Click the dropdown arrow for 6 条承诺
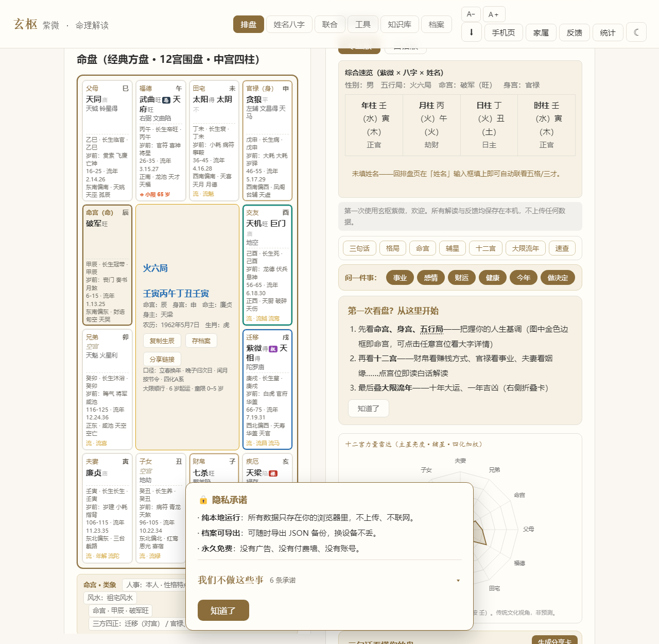 pos(458,581)
